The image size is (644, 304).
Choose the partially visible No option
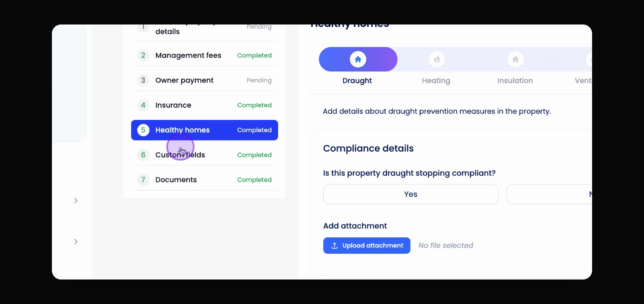(x=549, y=194)
